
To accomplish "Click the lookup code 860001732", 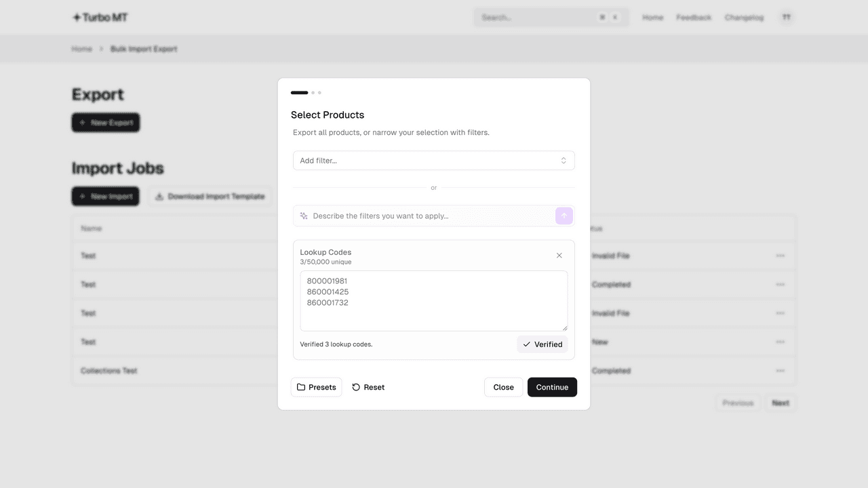I will coord(328,303).
